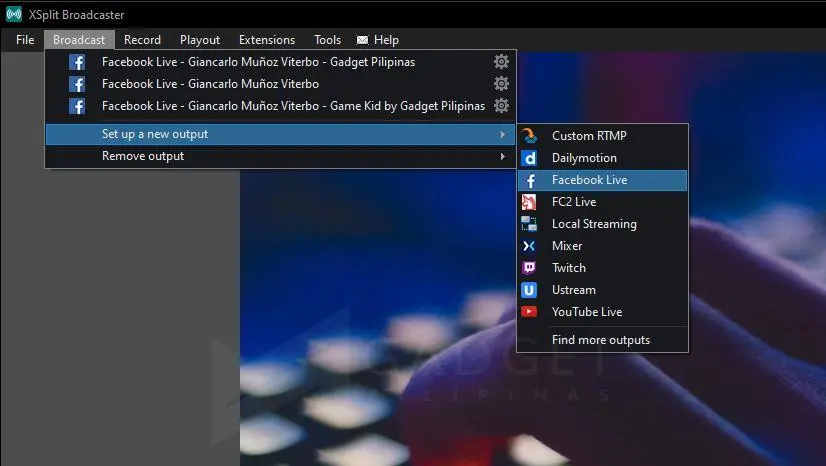Screen dimensions: 826x466
Task: Choose Ustream output
Action: click(x=602, y=290)
